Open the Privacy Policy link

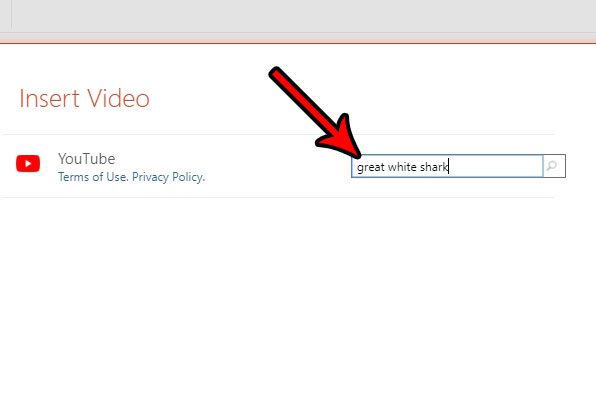click(x=168, y=177)
